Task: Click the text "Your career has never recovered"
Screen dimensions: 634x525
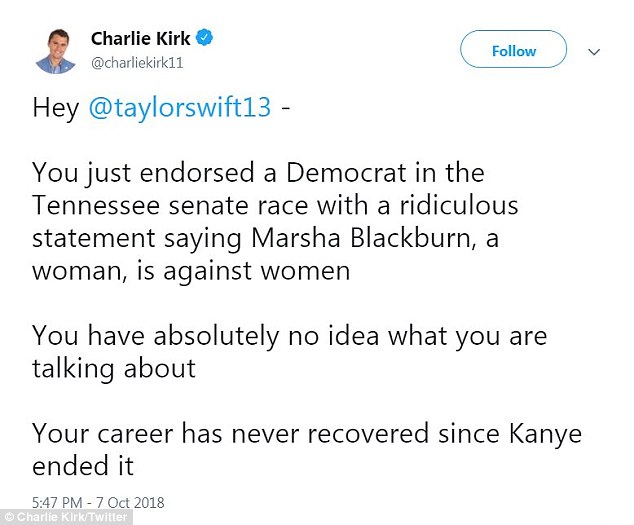Action: click(213, 433)
